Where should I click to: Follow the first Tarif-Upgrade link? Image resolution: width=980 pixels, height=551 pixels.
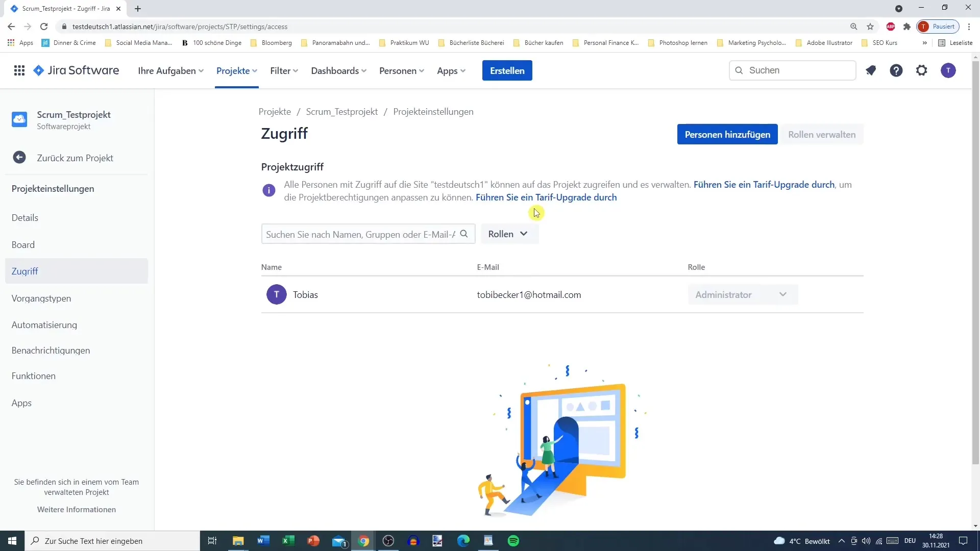[764, 185]
